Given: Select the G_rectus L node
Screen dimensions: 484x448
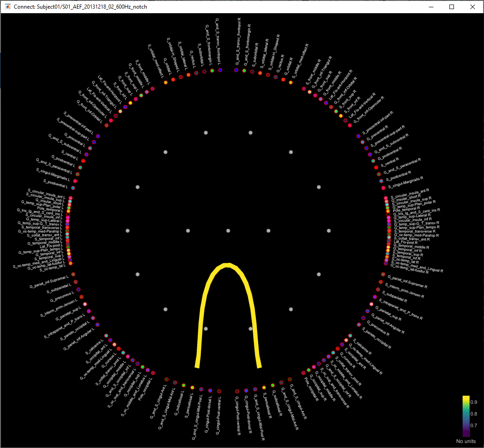Looking at the screenshot, I should pos(196,73).
